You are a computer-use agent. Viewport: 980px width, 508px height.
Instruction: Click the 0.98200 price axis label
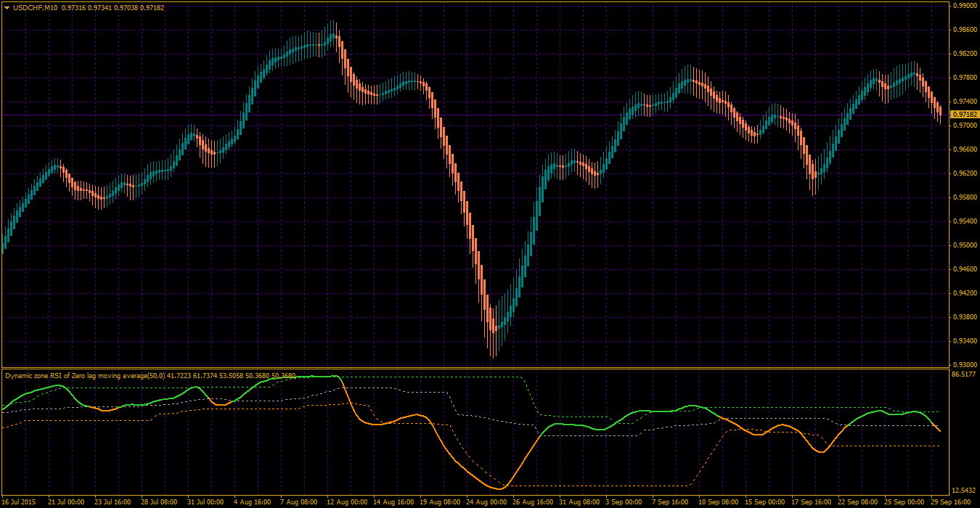coord(964,54)
